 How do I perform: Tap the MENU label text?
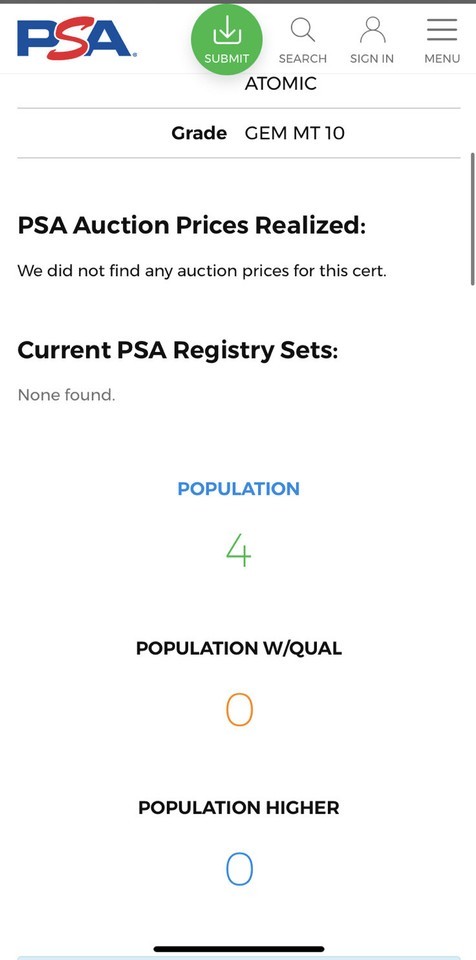442,59
